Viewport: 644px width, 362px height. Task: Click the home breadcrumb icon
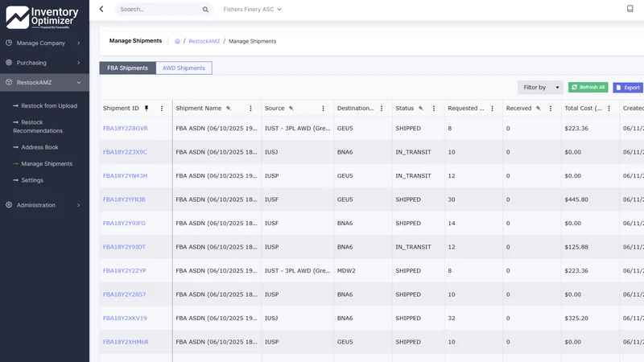tap(177, 41)
